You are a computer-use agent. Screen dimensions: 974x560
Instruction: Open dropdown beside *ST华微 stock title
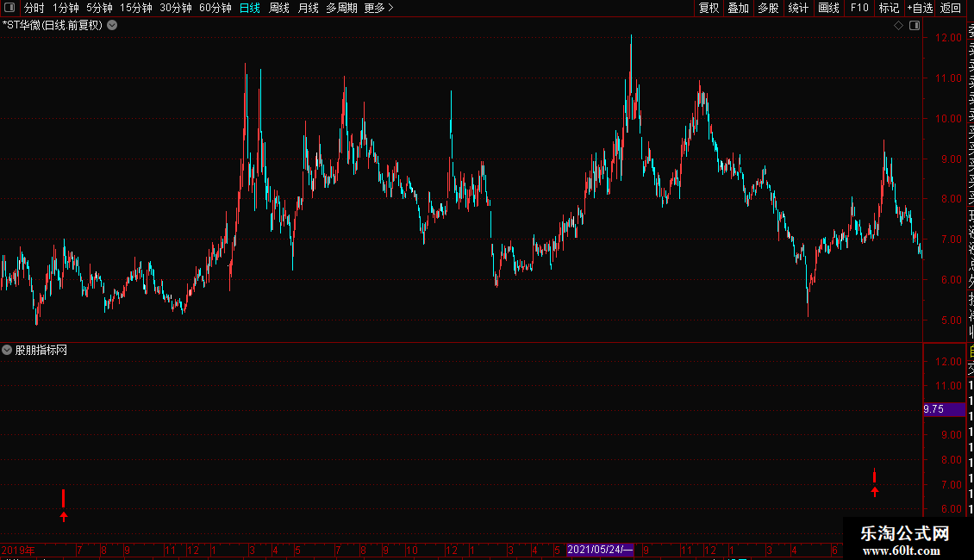tap(112, 26)
